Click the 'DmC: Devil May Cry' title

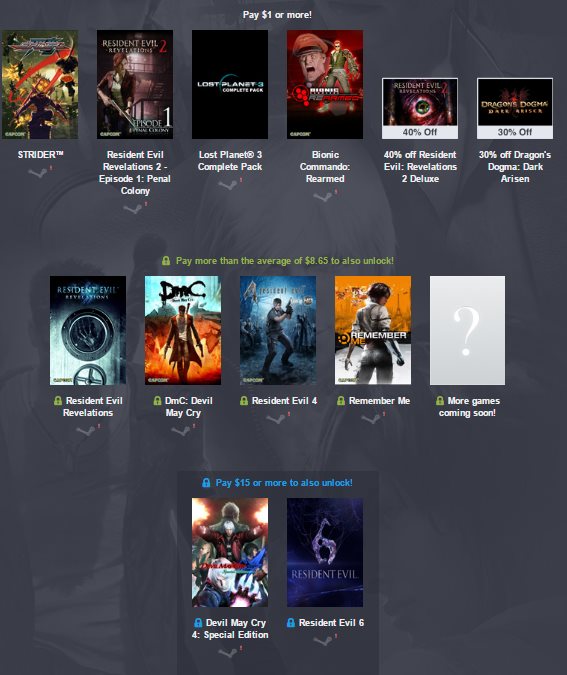[188, 407]
